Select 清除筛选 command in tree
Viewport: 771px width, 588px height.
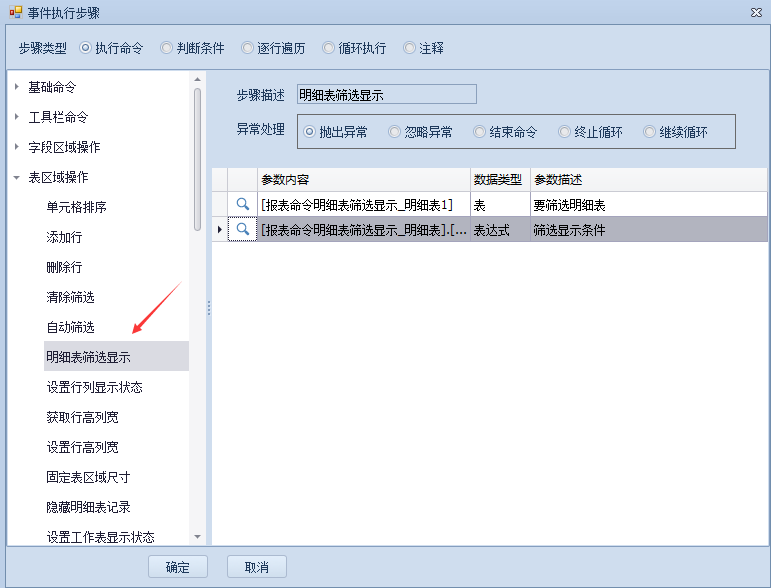click(x=70, y=297)
